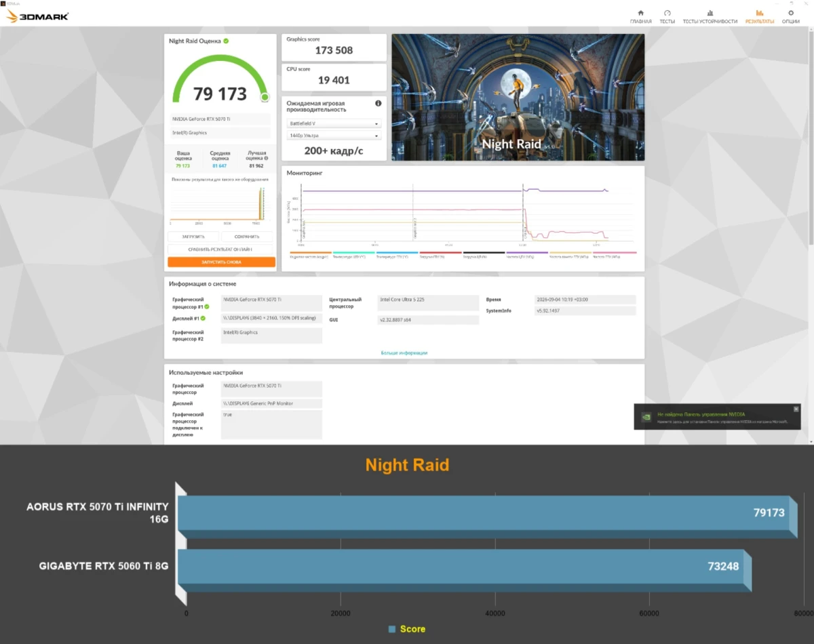
Task: Click the Graphics score value 173 508
Action: tap(334, 50)
